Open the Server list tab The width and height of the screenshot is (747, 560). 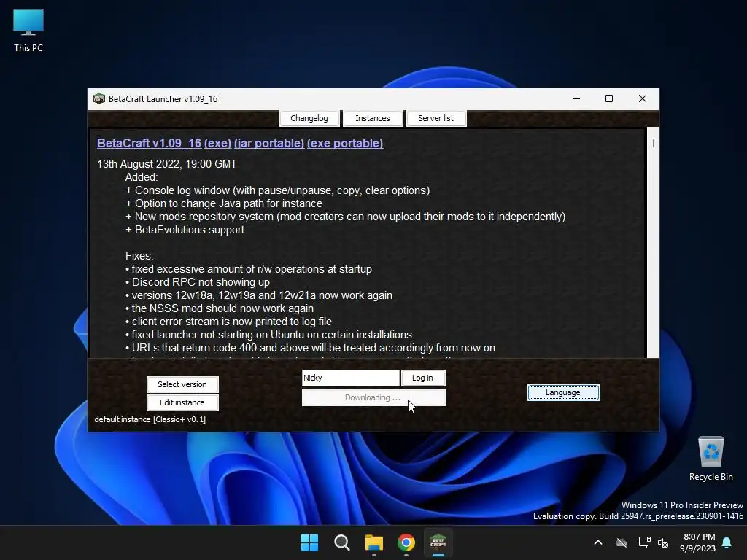tap(436, 118)
